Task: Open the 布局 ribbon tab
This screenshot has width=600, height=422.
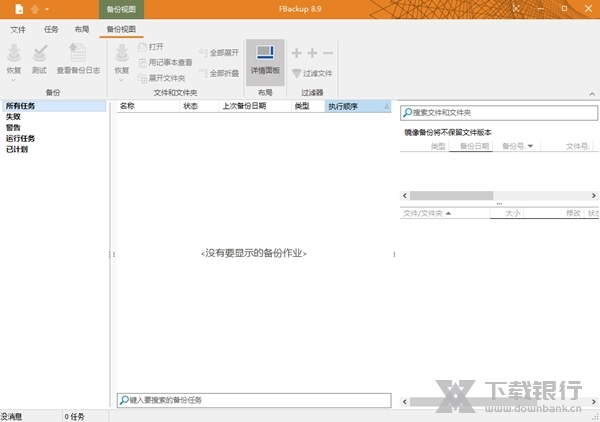Action: [x=82, y=29]
